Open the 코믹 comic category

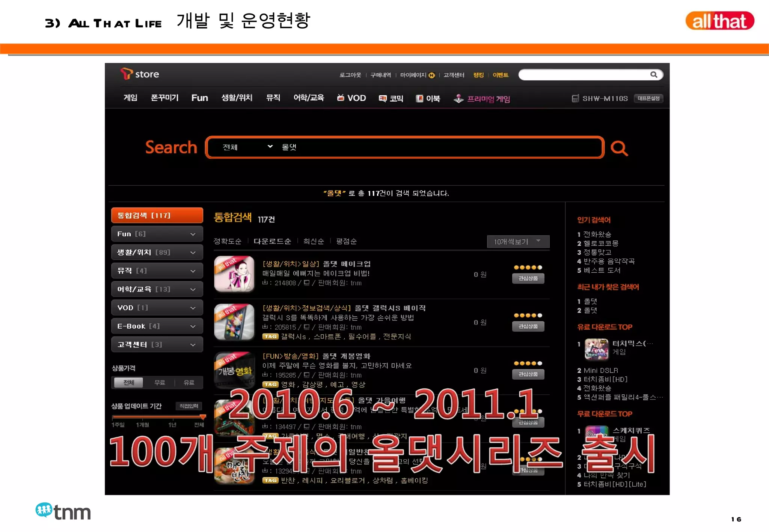tap(391, 98)
